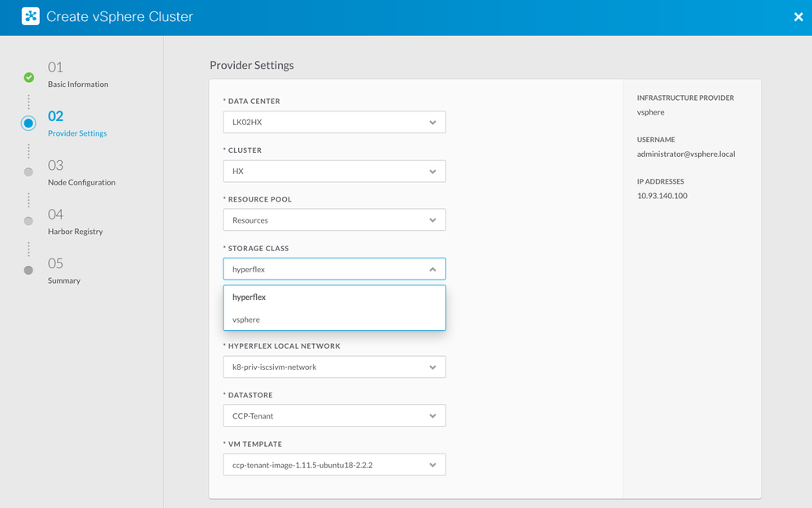The width and height of the screenshot is (812, 508).
Task: Open the Cluster dropdown showing HX
Action: point(335,172)
